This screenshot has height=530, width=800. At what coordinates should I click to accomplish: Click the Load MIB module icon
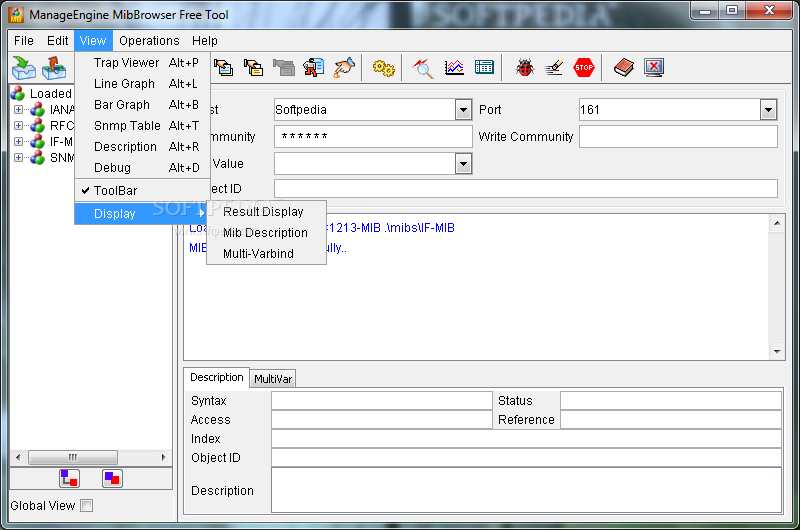click(x=23, y=68)
